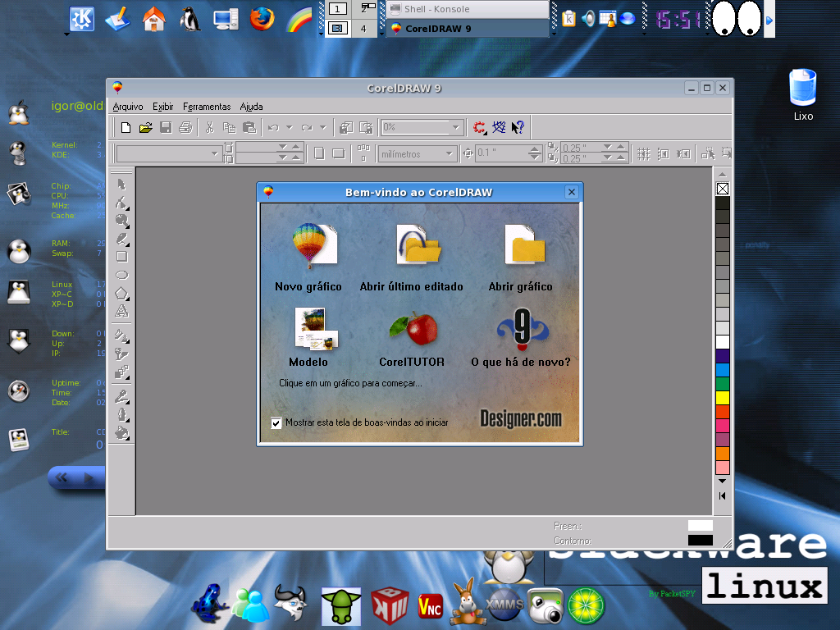The height and width of the screenshot is (630, 840).
Task: Select the Shape node-edit tool
Action: 121,203
